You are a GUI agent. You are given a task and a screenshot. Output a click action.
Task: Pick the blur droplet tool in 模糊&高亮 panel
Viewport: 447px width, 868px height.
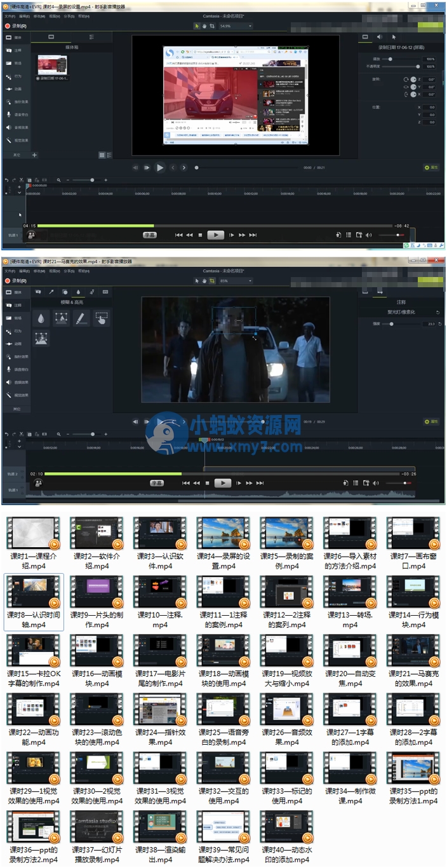point(41,318)
